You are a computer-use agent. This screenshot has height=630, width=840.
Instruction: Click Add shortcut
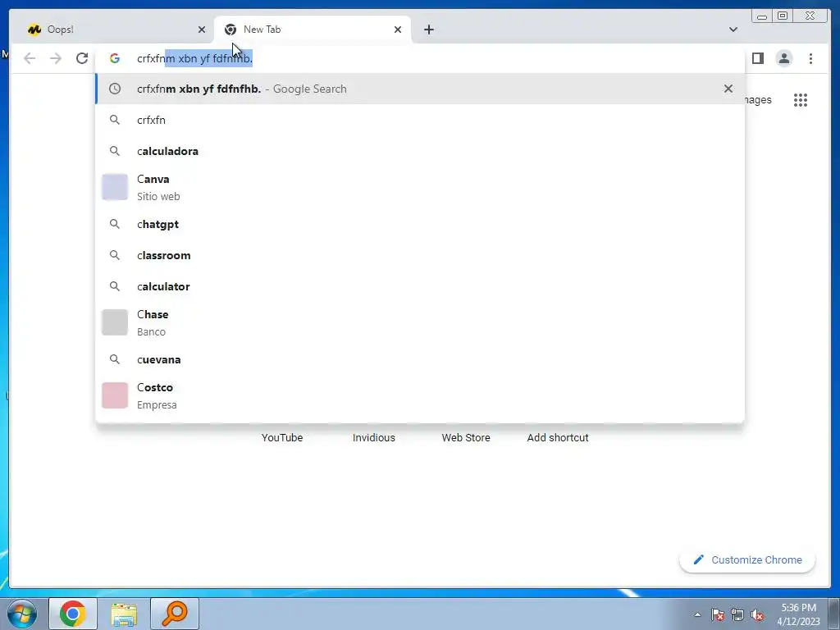[558, 438]
